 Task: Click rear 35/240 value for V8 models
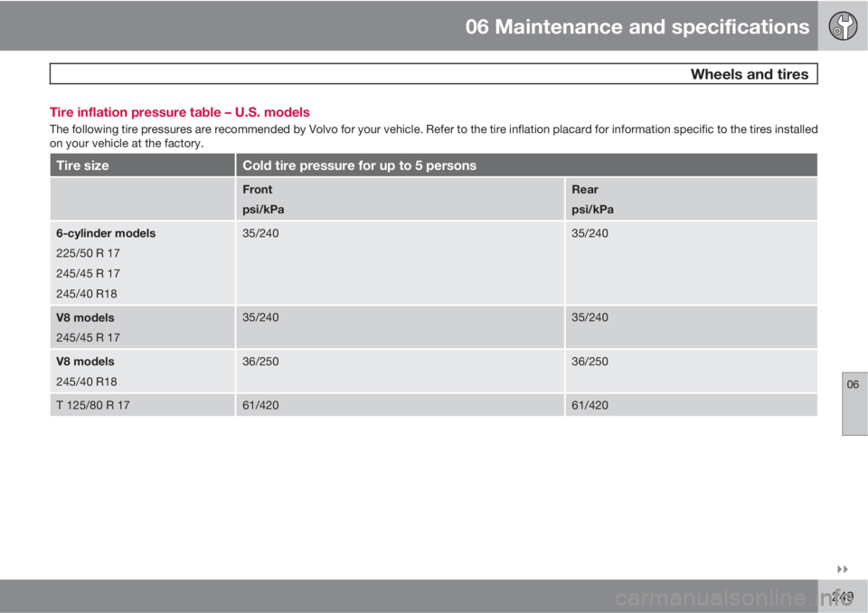(590, 317)
